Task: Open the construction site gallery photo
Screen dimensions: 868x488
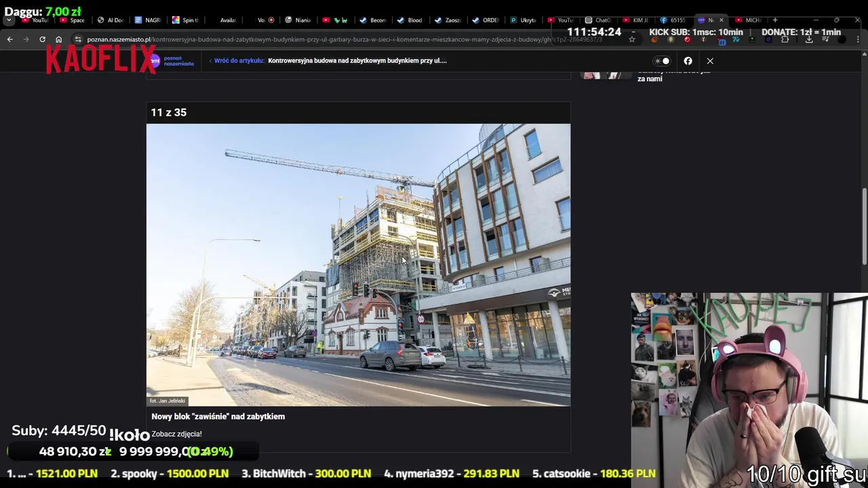Action: tap(358, 265)
